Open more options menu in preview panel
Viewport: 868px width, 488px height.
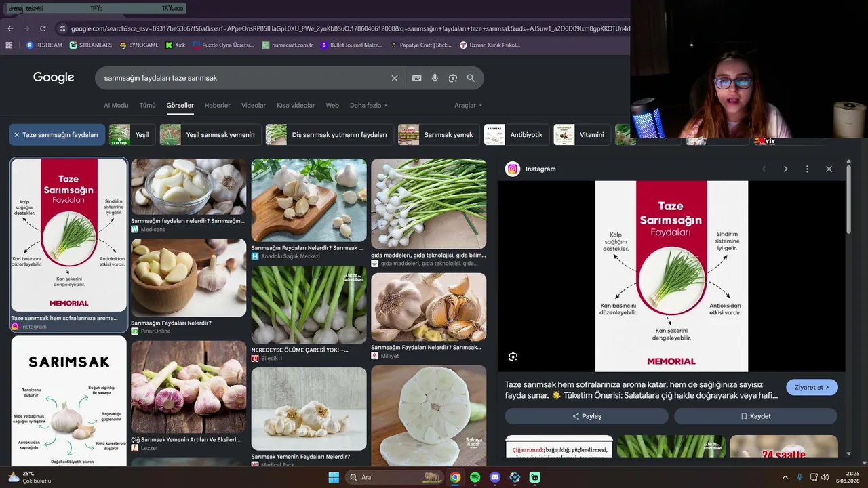[807, 169]
